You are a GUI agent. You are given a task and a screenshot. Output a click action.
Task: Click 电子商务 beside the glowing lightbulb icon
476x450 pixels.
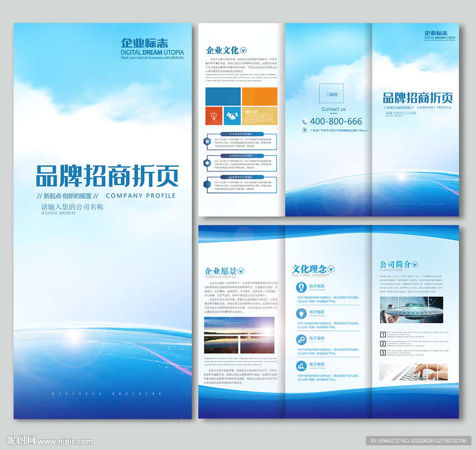(x=317, y=312)
